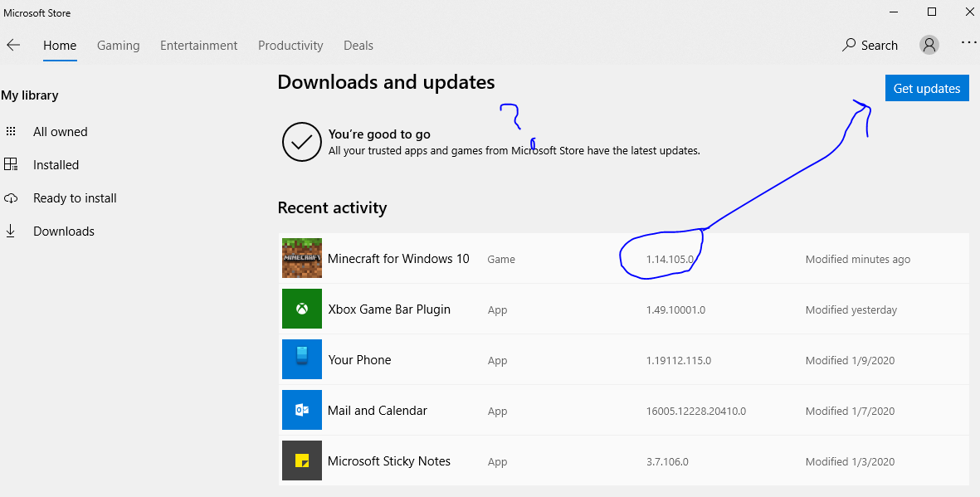This screenshot has height=497, width=980.
Task: Open the three-dot more options menu
Action: 968,43
